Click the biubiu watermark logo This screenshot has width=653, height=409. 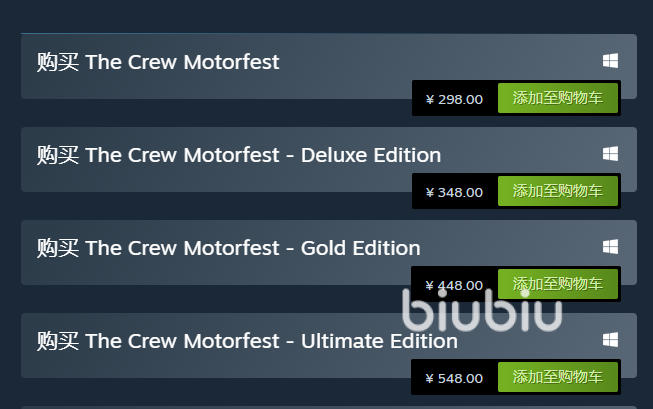coord(482,311)
